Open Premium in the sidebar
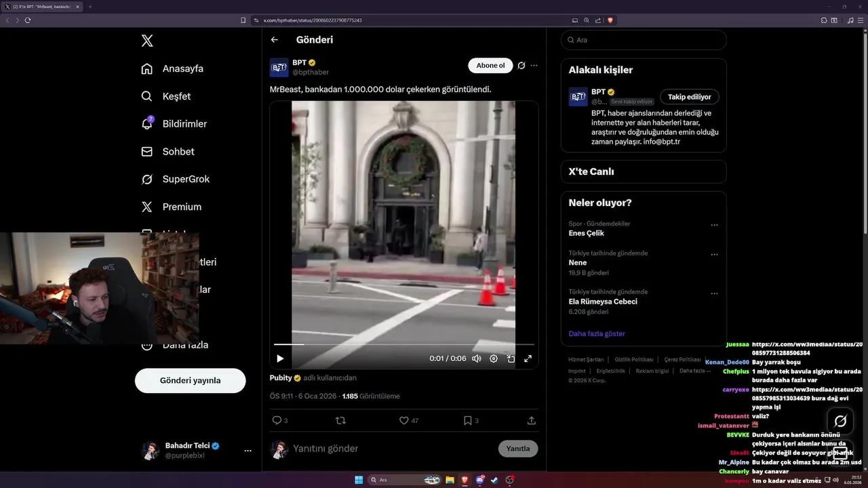 point(172,207)
